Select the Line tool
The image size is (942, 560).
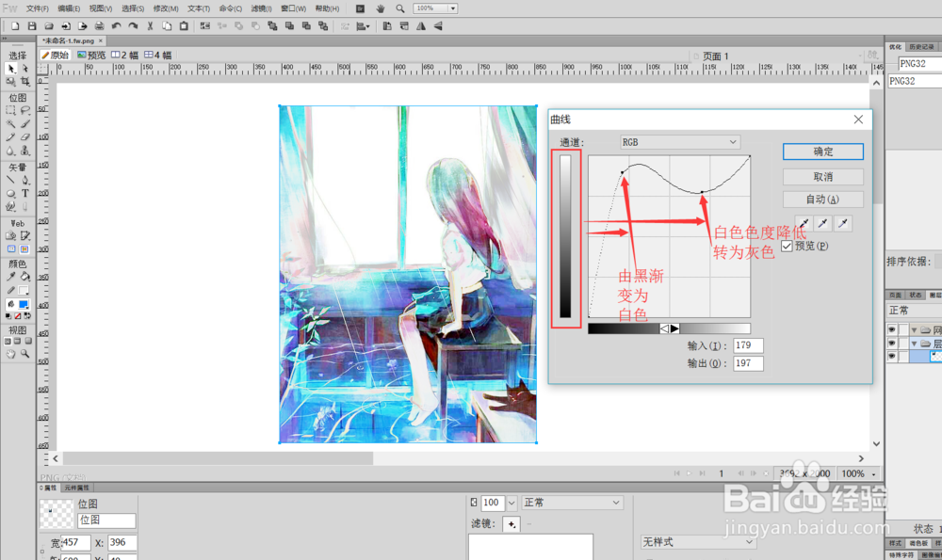[10, 180]
